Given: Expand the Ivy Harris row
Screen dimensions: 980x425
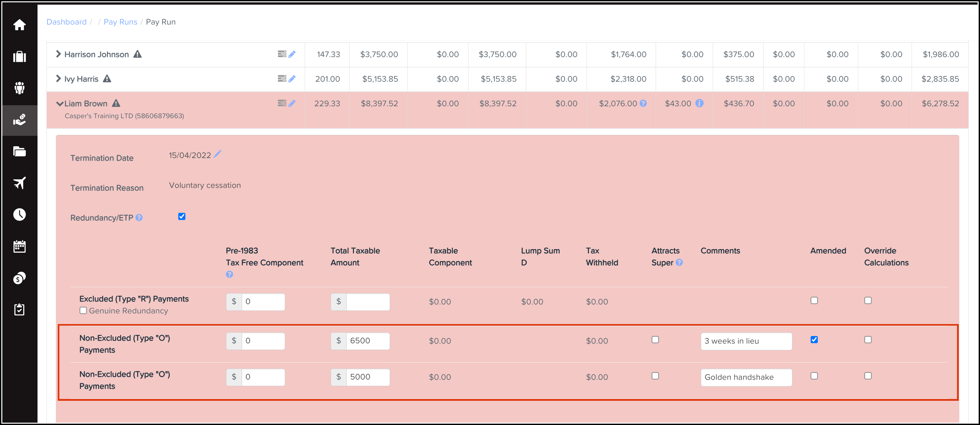Looking at the screenshot, I should 58,79.
